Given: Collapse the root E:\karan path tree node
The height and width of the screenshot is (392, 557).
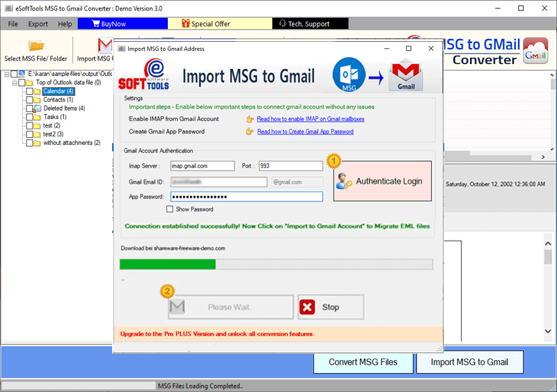Looking at the screenshot, I should [7, 75].
